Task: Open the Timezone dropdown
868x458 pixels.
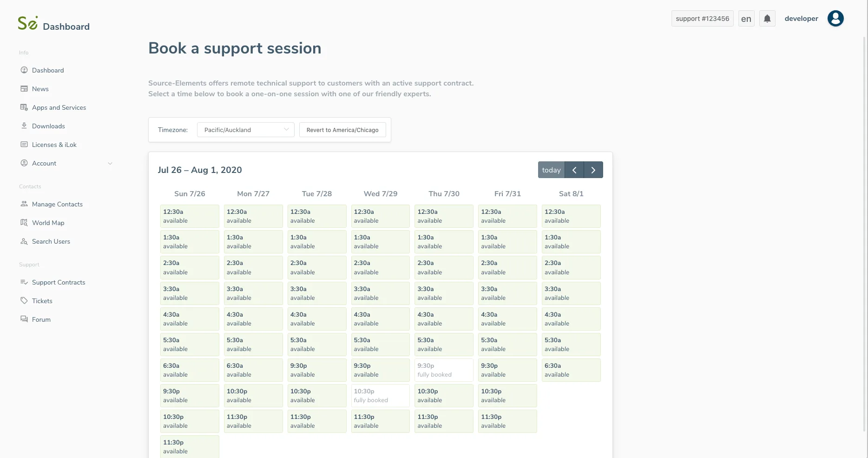Action: pyautogui.click(x=245, y=130)
